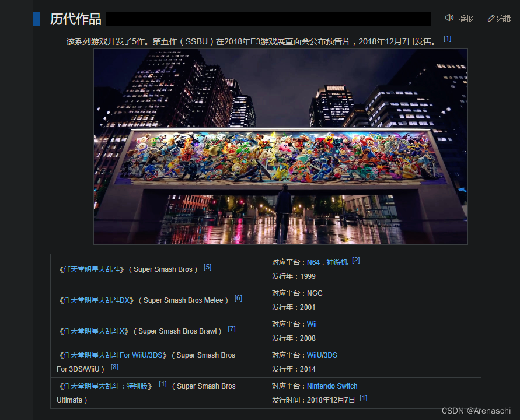Open the 《任天堂明星大乱斗X》 link
Screen dimensions: 520x420
[x=94, y=331]
